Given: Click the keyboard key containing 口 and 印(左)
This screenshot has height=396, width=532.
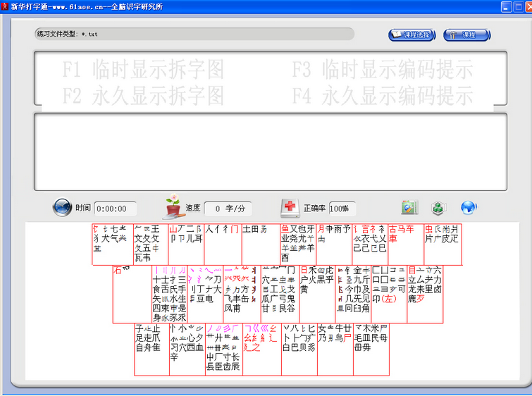Looking at the screenshot, I should pos(389,295).
